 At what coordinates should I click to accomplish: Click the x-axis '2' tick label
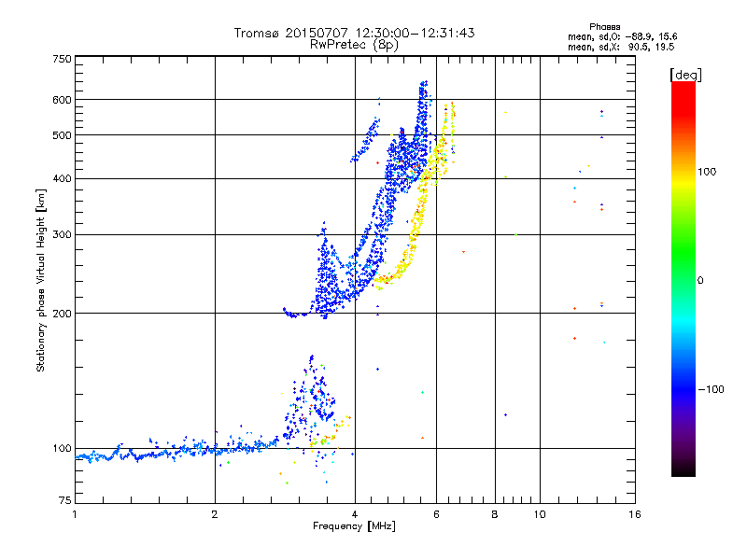(215, 514)
